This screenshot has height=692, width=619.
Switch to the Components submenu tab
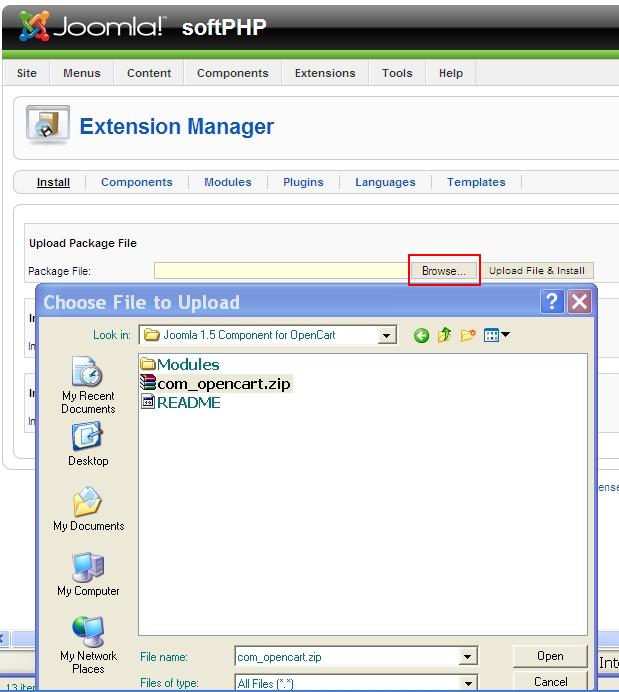(x=137, y=182)
